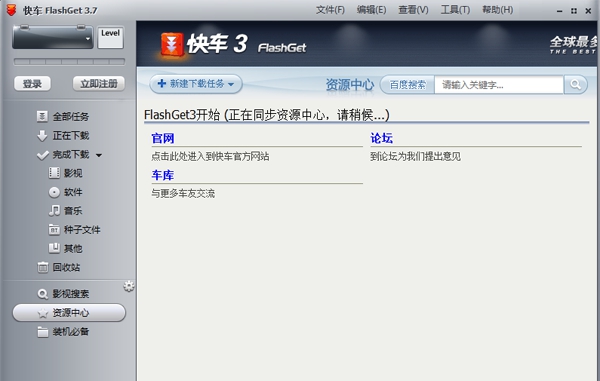Image resolution: width=600 pixels, height=381 pixels.
Task: Select the 资源中心 star sidebar item
Action: (x=69, y=313)
